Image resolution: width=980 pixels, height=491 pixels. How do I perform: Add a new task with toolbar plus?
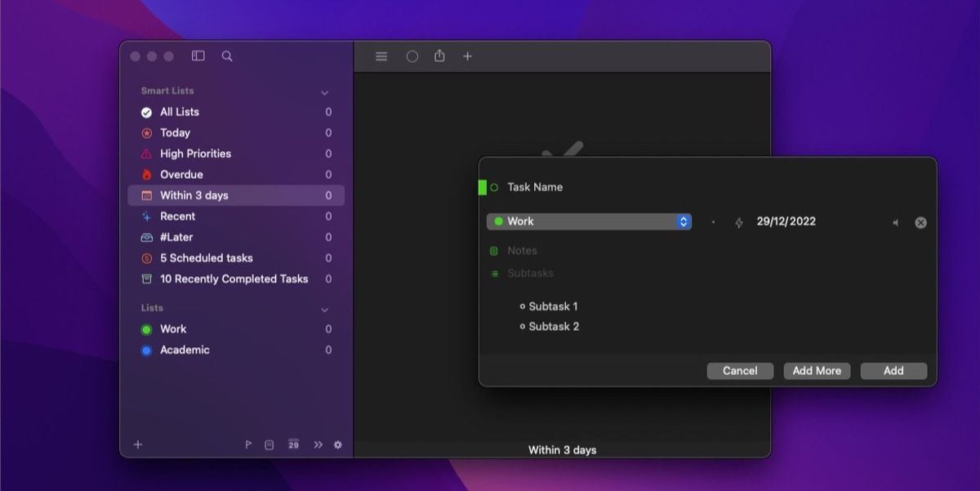(467, 56)
